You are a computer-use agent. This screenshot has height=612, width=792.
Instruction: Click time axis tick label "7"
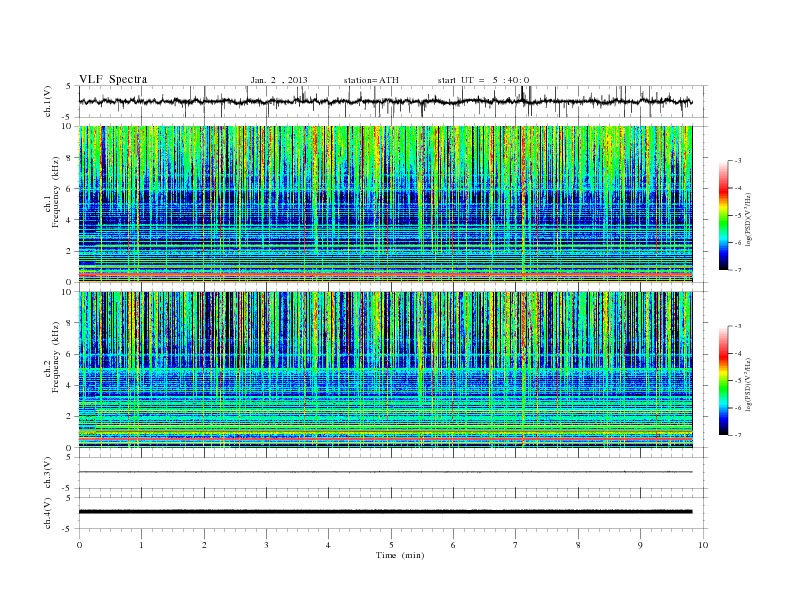(516, 545)
